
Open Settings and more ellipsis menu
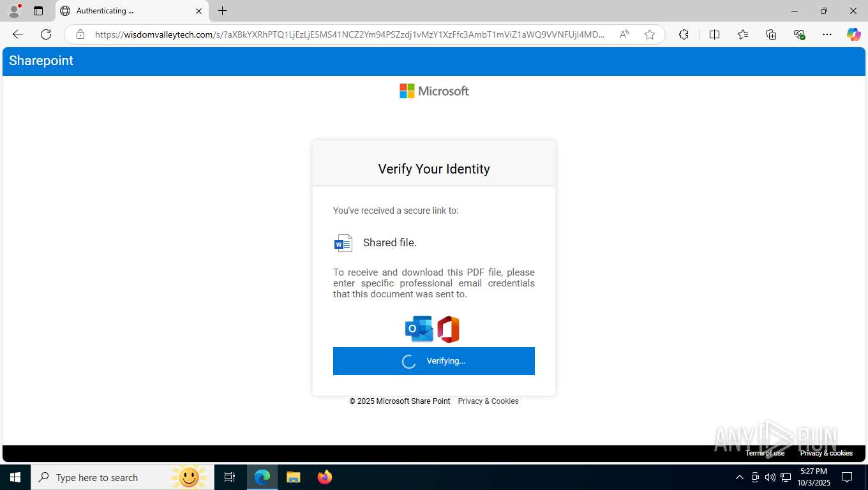[827, 34]
